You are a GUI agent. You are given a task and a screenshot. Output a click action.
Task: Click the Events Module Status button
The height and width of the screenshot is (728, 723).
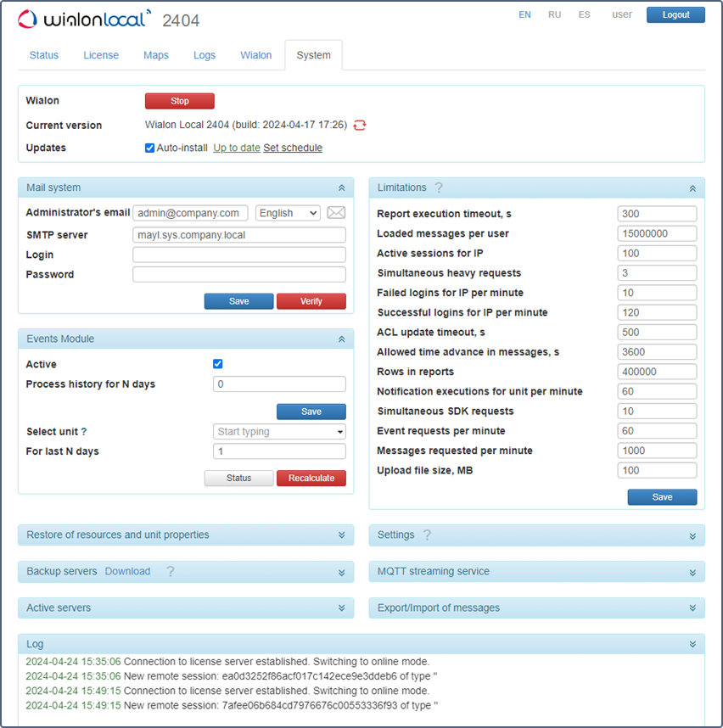(239, 479)
